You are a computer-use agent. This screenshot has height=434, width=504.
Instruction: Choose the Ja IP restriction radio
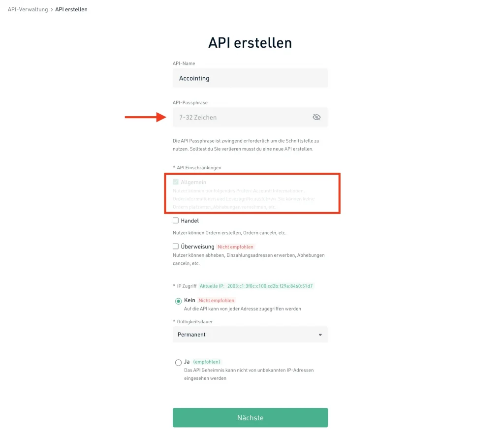coord(178,363)
